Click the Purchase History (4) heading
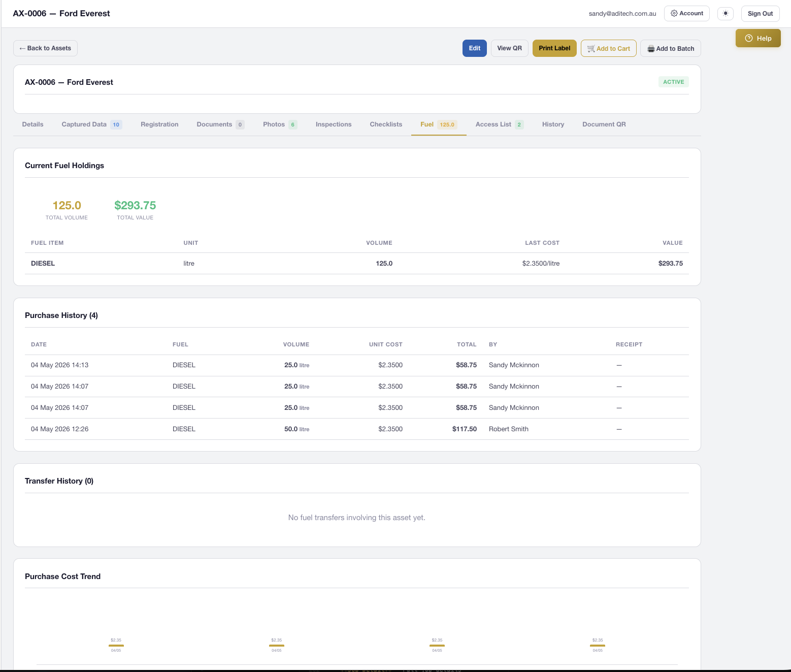Screen dimensions: 791x672 tap(61, 315)
